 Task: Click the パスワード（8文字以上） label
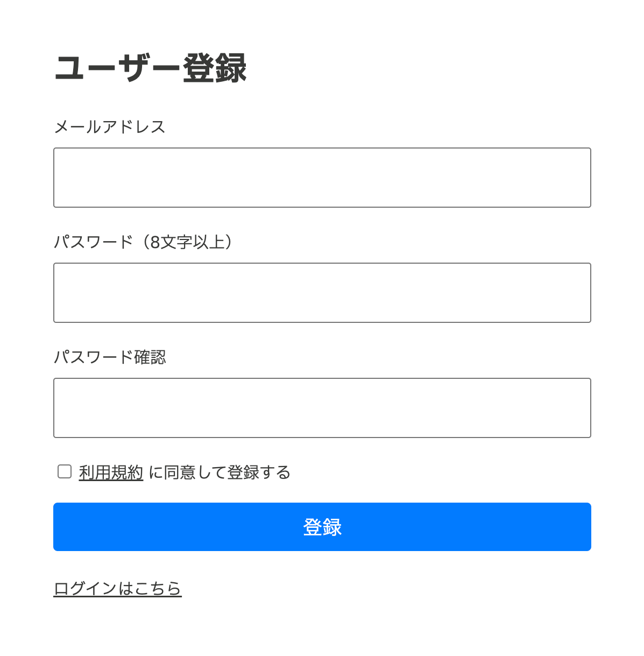[x=144, y=242]
